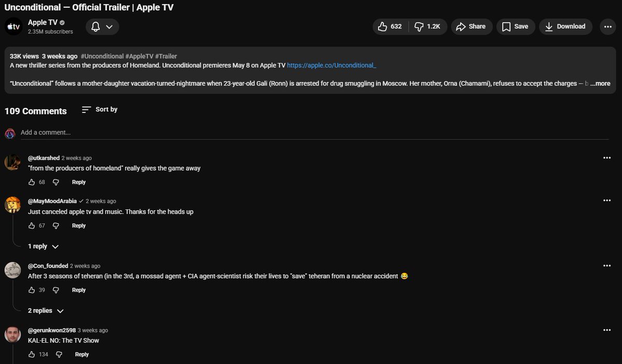622x364 pixels.
Task: Open your own avatar beside comment box
Action: 10,133
